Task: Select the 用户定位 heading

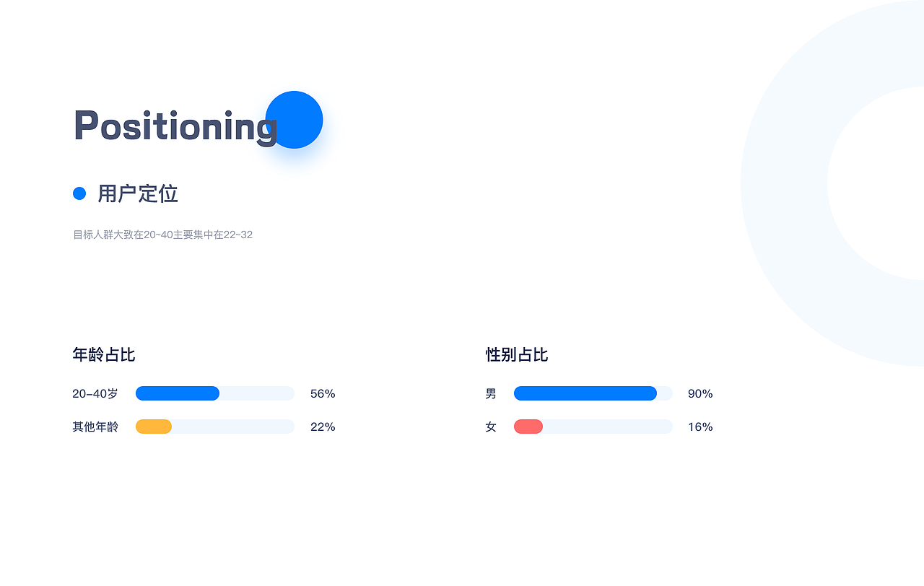Action: pyautogui.click(x=138, y=193)
